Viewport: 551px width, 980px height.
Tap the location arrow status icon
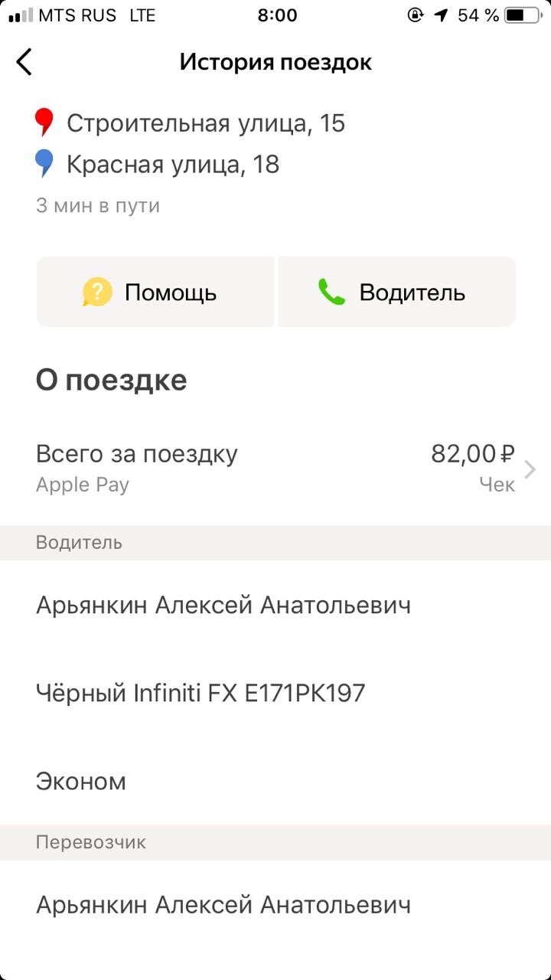tap(441, 15)
